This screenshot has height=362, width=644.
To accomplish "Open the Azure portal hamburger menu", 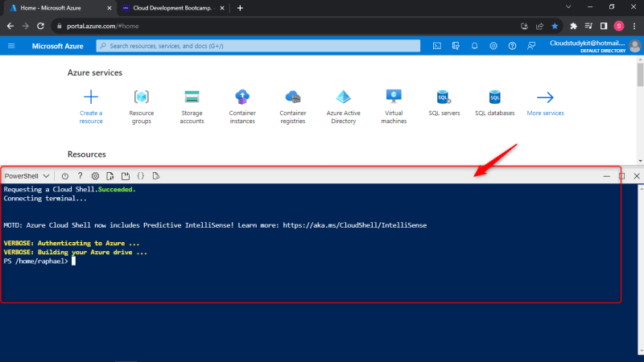I will coord(11,46).
